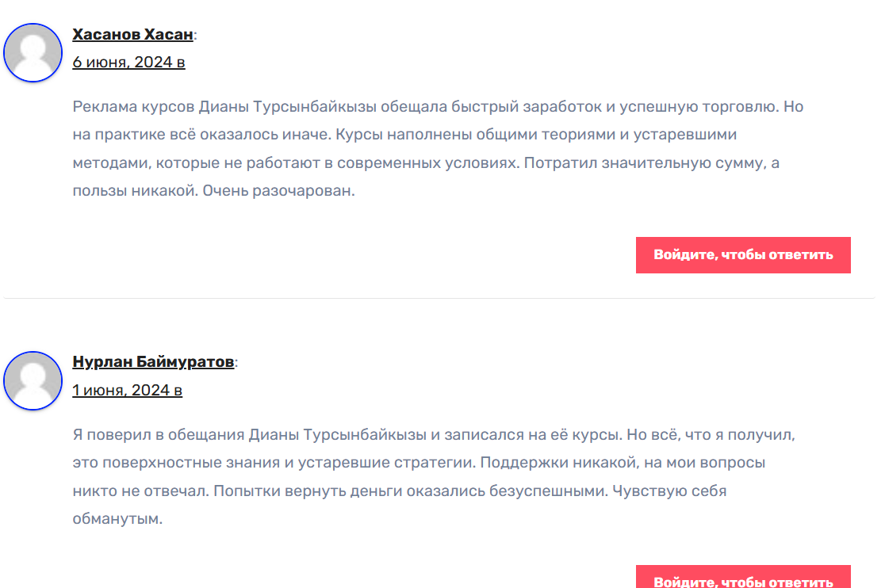Screen dimensions: 885x588
Task: Click the phrase 'Я поверил в обещания'
Action: coord(159,435)
